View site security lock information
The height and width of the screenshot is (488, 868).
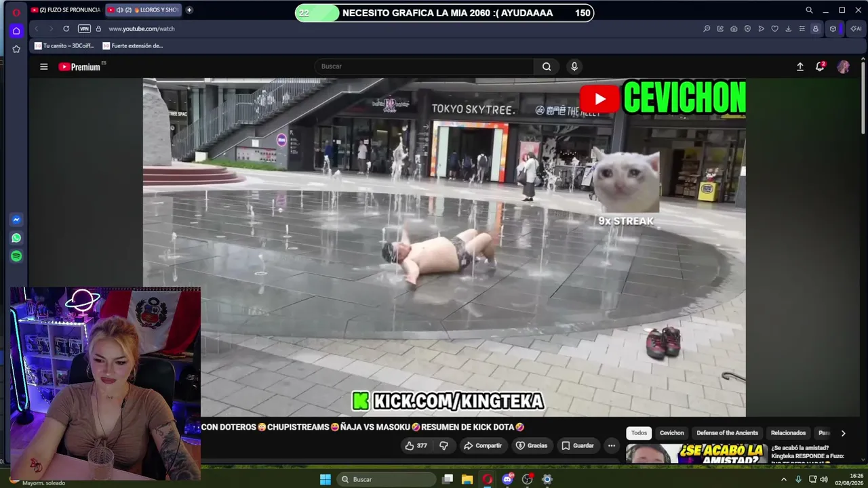(98, 28)
